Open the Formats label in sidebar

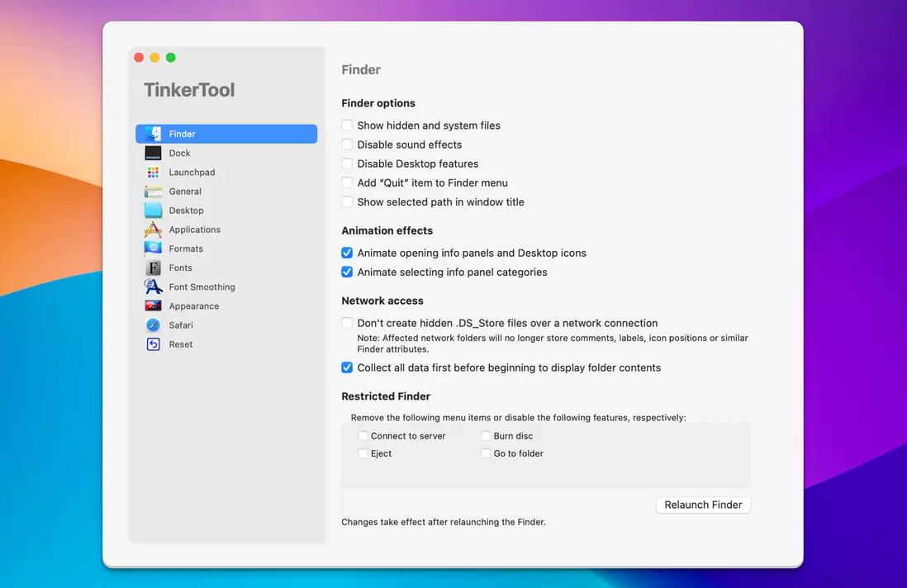(186, 248)
